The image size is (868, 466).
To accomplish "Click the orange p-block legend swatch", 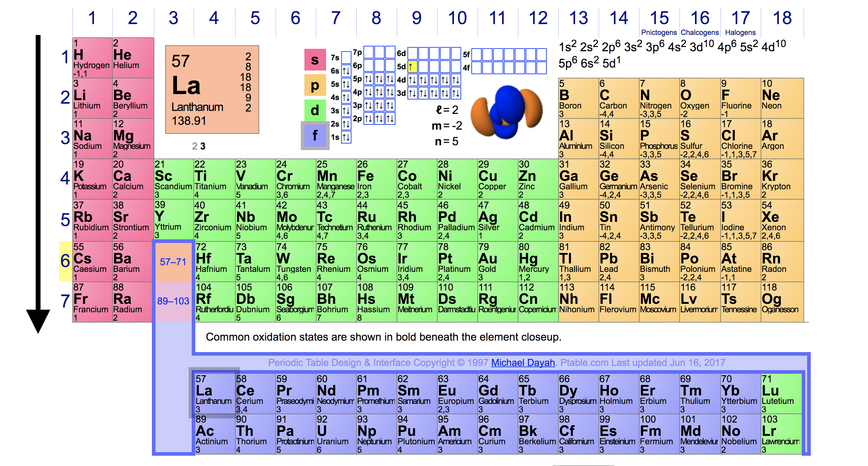I will pos(315,85).
